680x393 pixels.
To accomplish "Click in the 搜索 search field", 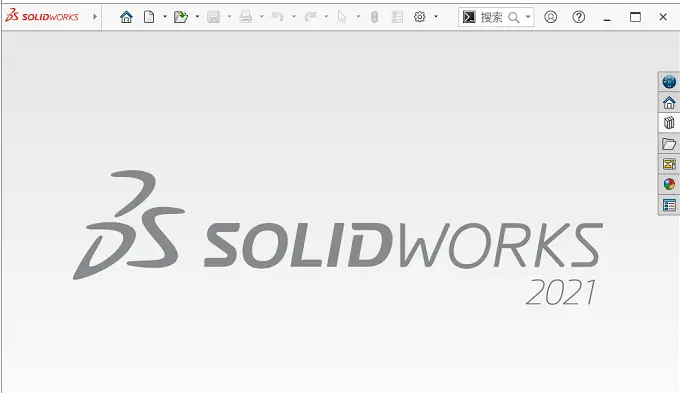I will (x=491, y=17).
